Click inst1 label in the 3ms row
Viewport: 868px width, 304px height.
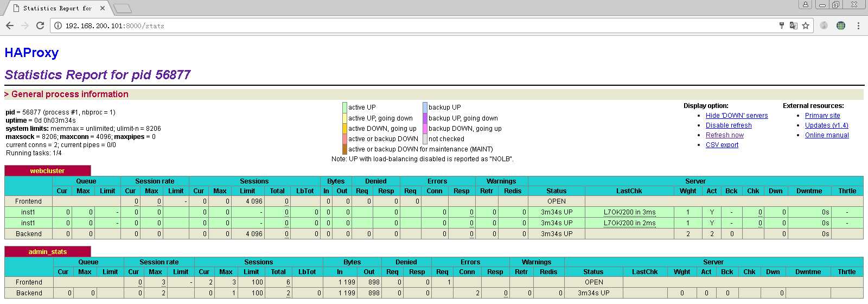tap(28, 212)
